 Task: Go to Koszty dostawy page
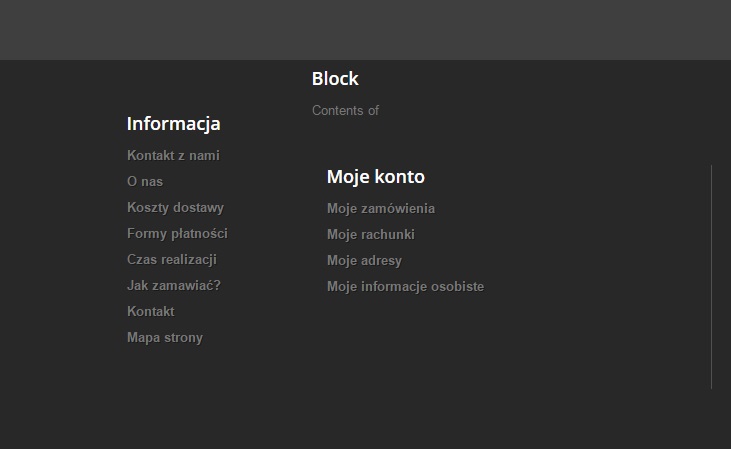pyautogui.click(x=175, y=208)
